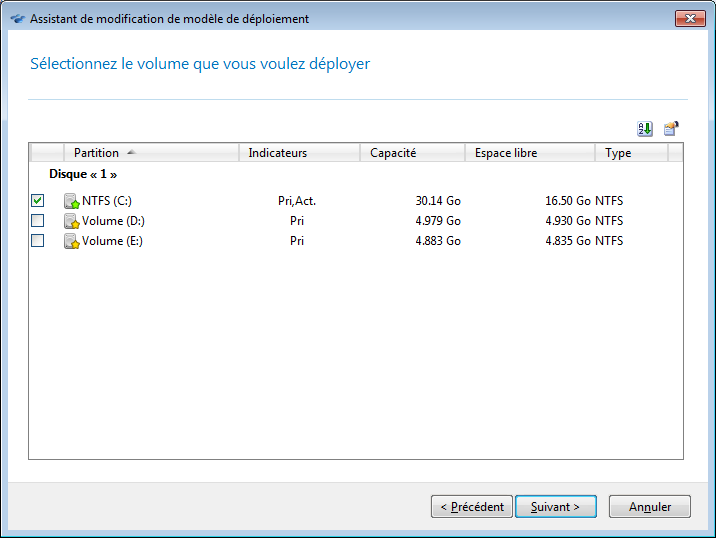Select the Disque « 1 » group label

tap(83, 174)
